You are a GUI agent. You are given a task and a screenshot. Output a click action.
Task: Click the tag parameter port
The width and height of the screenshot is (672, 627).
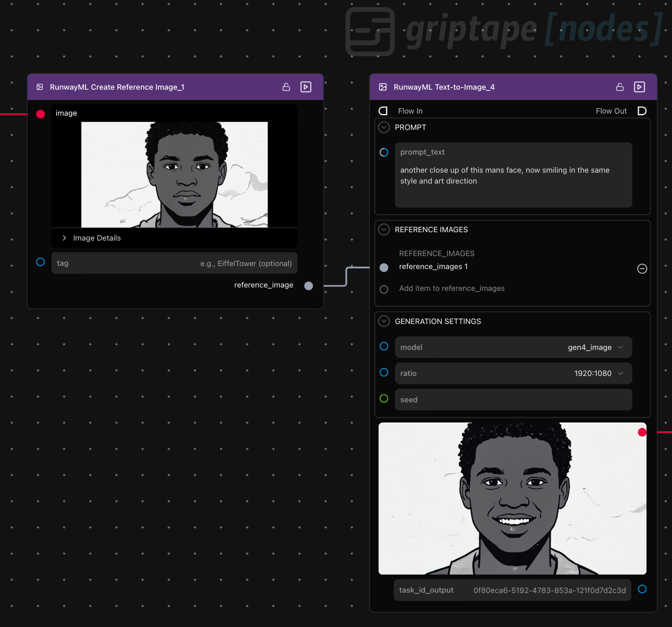click(x=41, y=262)
